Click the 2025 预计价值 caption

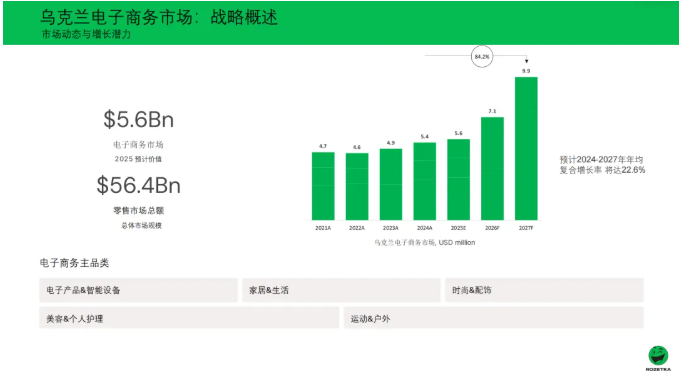coord(138,159)
